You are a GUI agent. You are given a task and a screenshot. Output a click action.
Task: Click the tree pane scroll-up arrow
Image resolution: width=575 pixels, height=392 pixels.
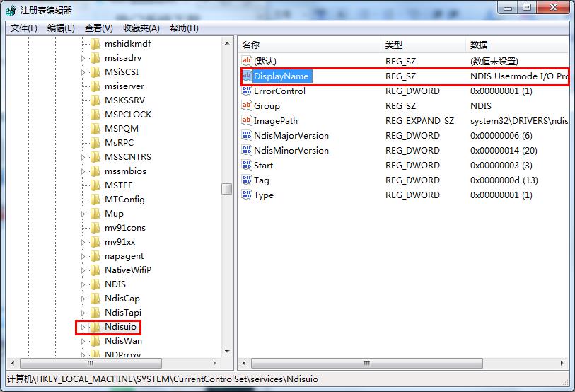point(227,43)
